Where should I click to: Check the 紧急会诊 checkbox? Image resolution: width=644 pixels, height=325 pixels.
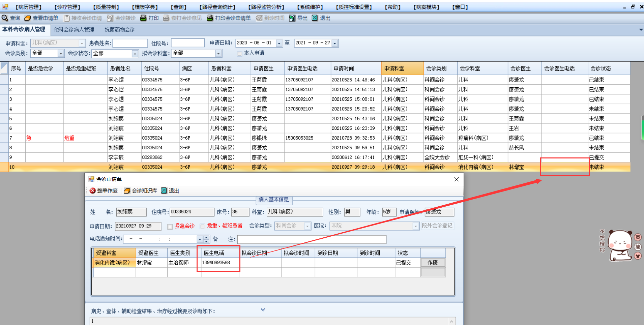point(170,227)
